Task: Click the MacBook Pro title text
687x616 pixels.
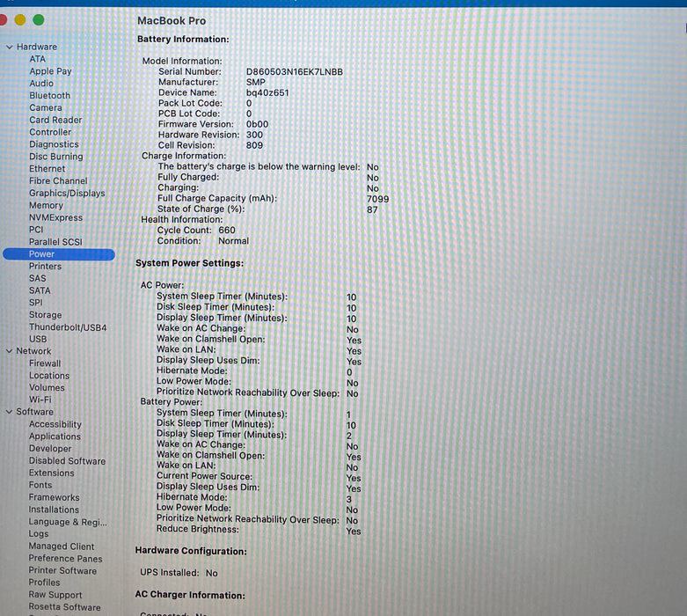Action: tap(172, 20)
